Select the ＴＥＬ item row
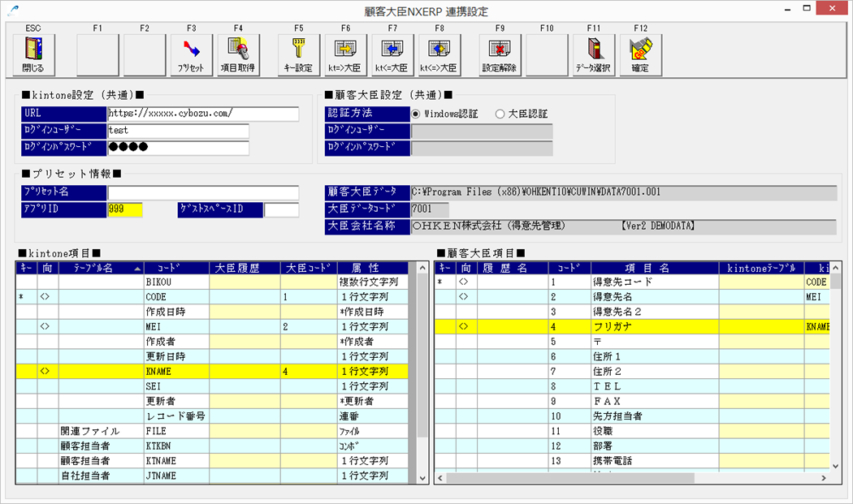The width and height of the screenshot is (853, 504). pyautogui.click(x=633, y=386)
